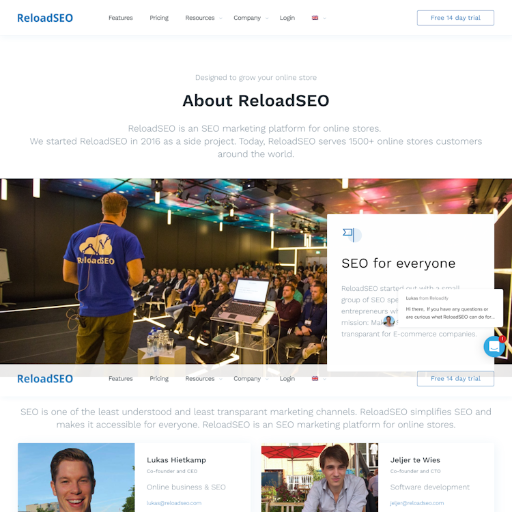The image size is (512, 512).
Task: Select the UK flag icon in sticky lower header
Action: 315,378
